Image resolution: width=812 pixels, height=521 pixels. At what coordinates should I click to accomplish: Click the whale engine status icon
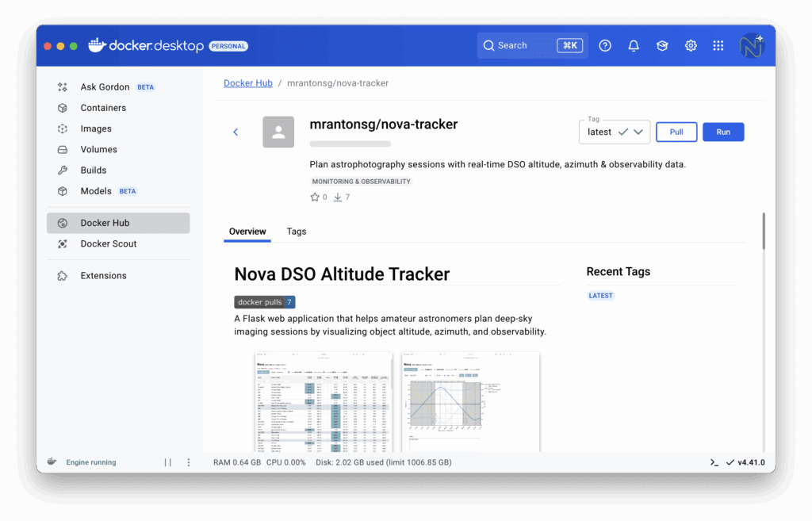[52, 462]
